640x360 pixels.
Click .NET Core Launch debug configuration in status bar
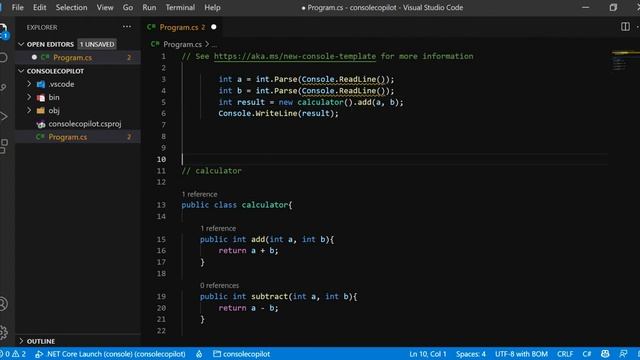[110, 354]
